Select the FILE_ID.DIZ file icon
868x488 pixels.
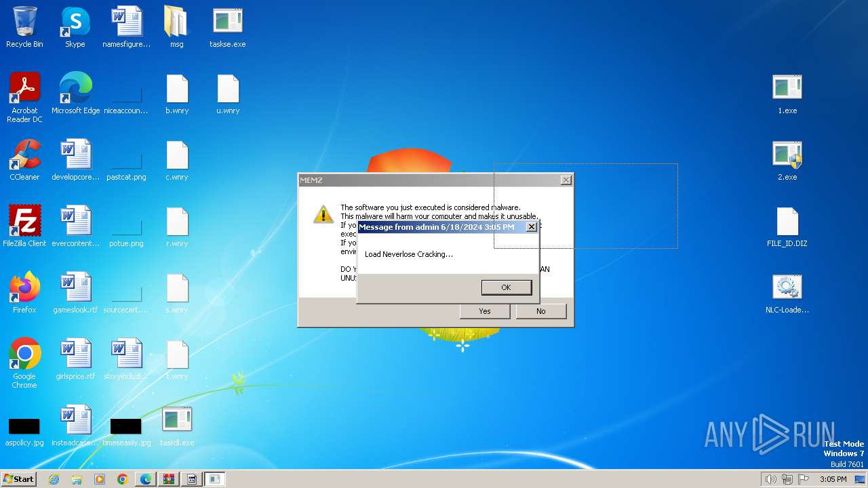coord(787,226)
